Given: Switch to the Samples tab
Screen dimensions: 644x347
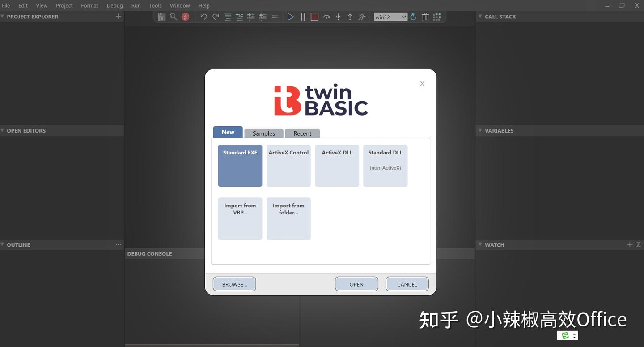Looking at the screenshot, I should coord(263,133).
